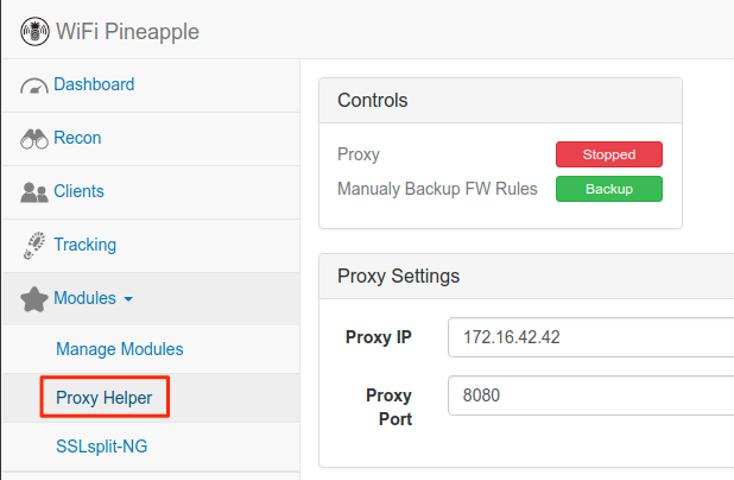Open the Clients section
The height and width of the screenshot is (480, 734).
[79, 191]
